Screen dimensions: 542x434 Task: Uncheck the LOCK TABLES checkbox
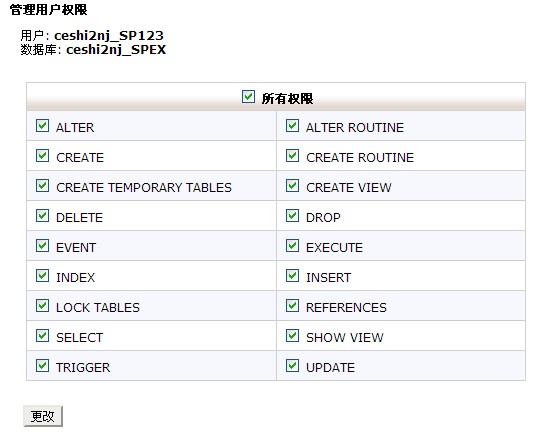pos(43,306)
